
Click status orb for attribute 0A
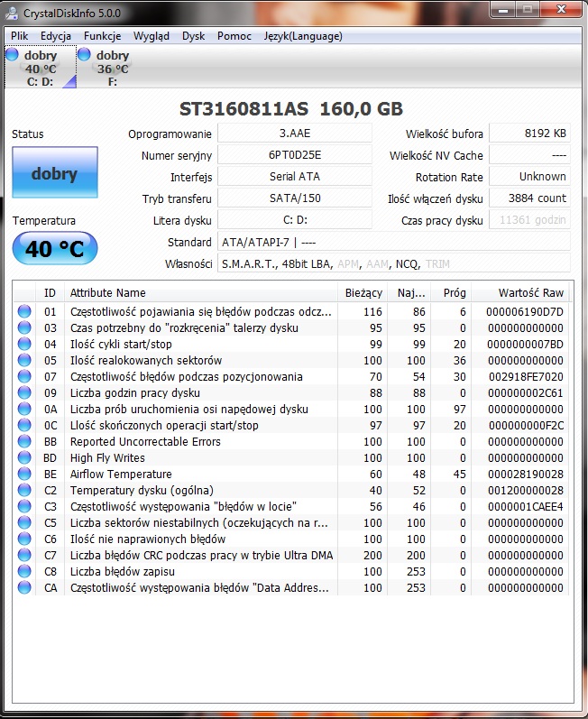(x=24, y=409)
